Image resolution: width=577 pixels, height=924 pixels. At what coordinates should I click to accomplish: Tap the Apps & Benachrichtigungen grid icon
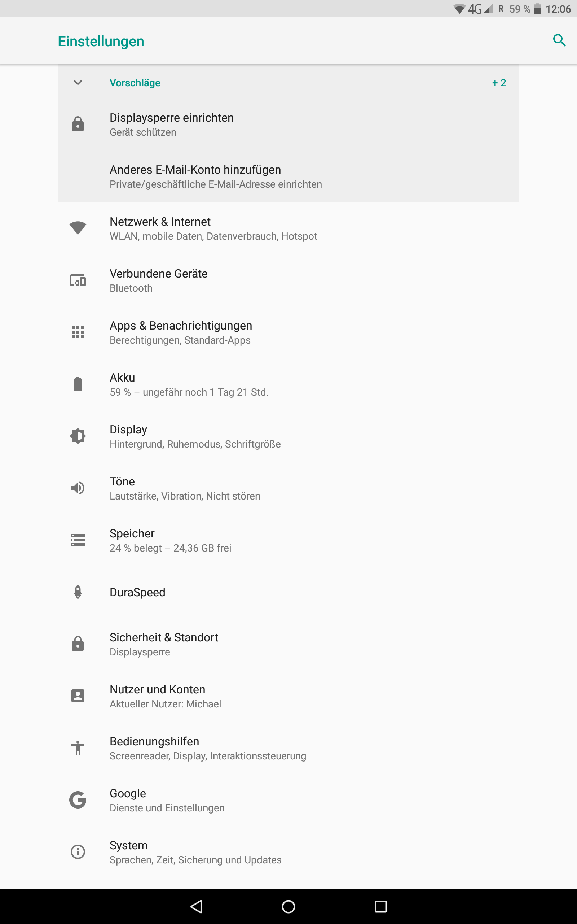78,332
